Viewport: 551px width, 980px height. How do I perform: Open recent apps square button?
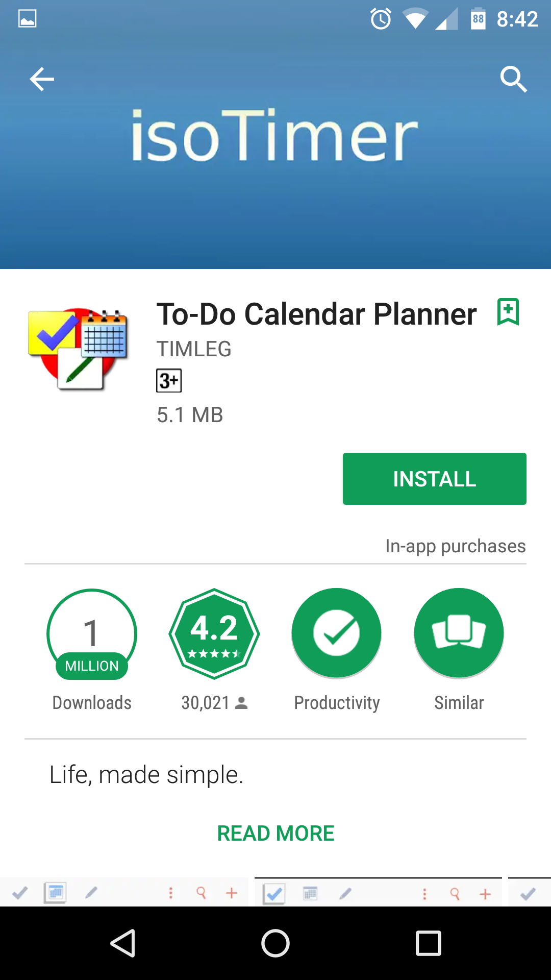[429, 943]
